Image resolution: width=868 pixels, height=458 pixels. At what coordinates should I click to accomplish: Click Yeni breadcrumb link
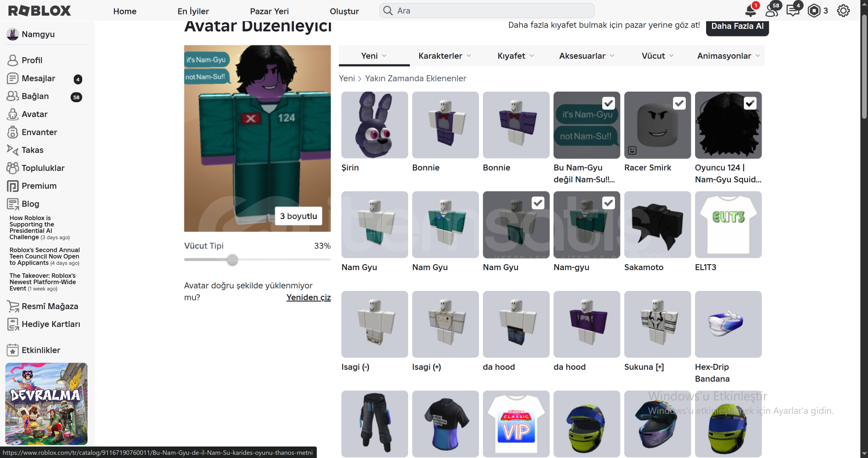coord(347,78)
